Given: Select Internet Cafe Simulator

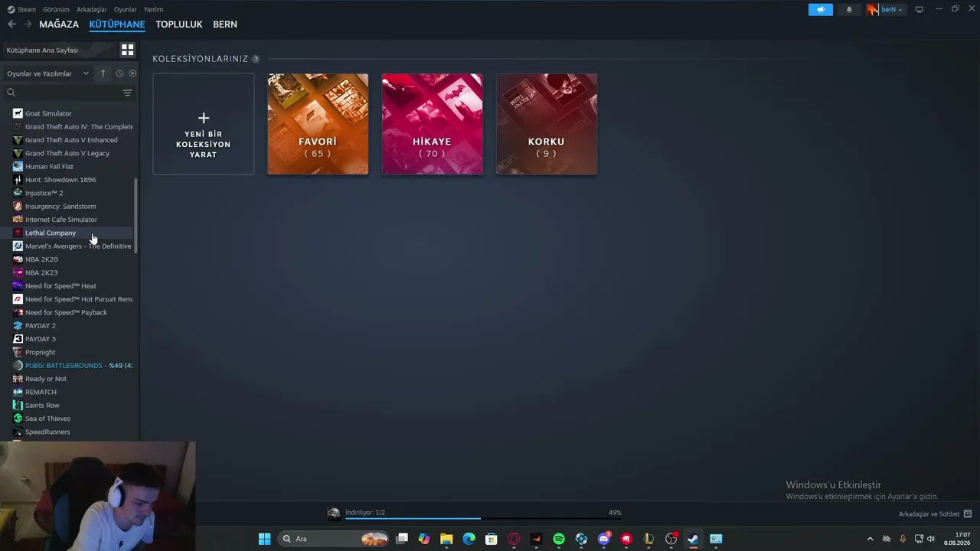Looking at the screenshot, I should (61, 220).
